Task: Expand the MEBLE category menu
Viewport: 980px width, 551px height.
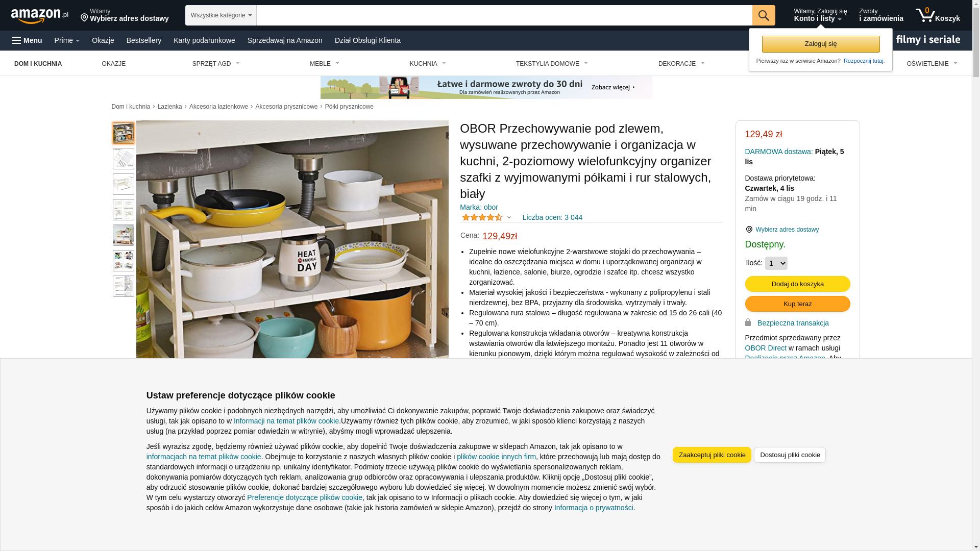Action: [325, 64]
